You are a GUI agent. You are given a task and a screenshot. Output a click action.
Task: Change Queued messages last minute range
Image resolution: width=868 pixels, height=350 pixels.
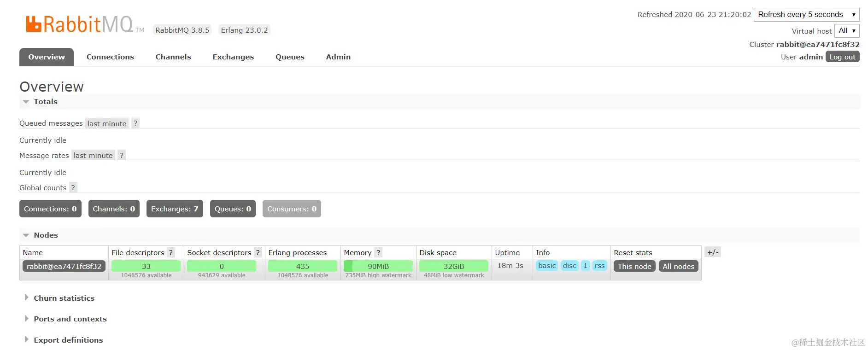click(x=107, y=123)
